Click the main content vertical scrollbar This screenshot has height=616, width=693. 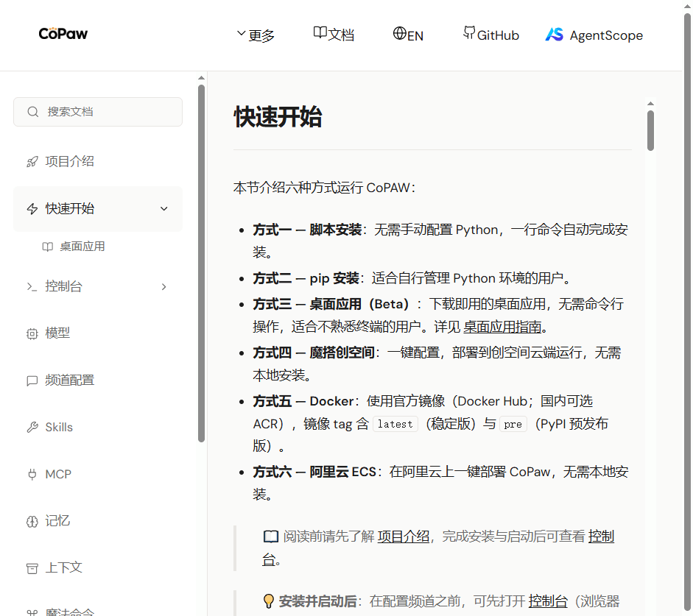tap(650, 130)
